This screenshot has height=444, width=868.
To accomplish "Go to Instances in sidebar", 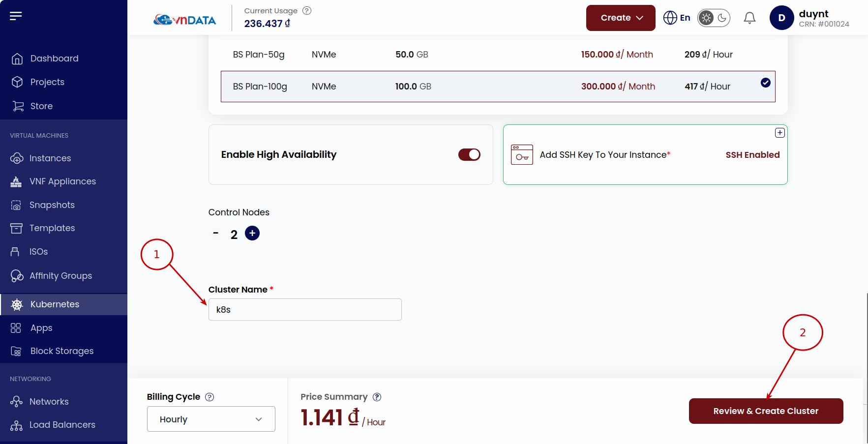I will [x=50, y=158].
